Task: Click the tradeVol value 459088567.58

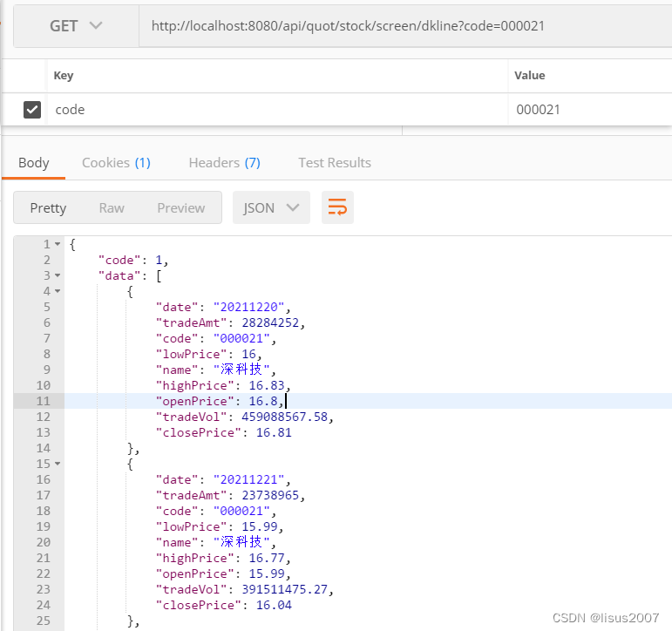Action: point(284,417)
